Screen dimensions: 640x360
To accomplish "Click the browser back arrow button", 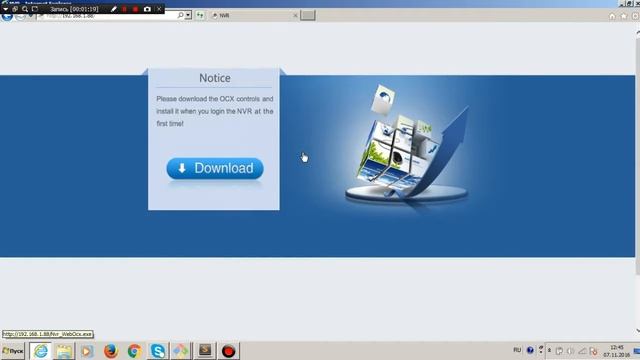I will (7, 16).
